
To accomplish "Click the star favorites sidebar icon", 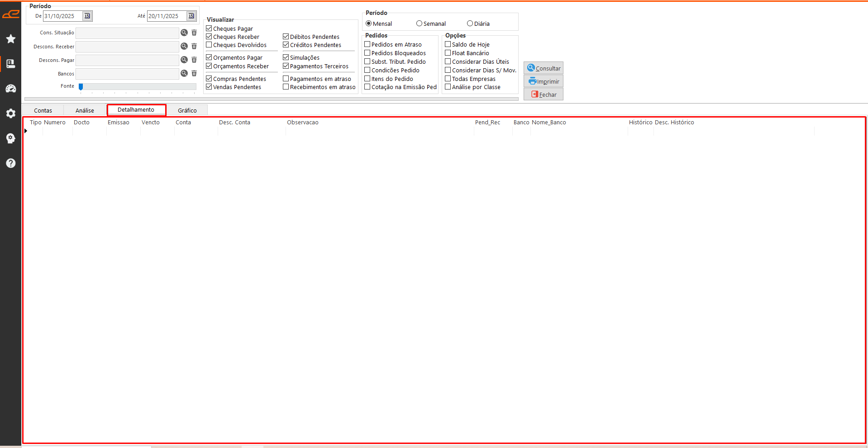I will pyautogui.click(x=11, y=39).
